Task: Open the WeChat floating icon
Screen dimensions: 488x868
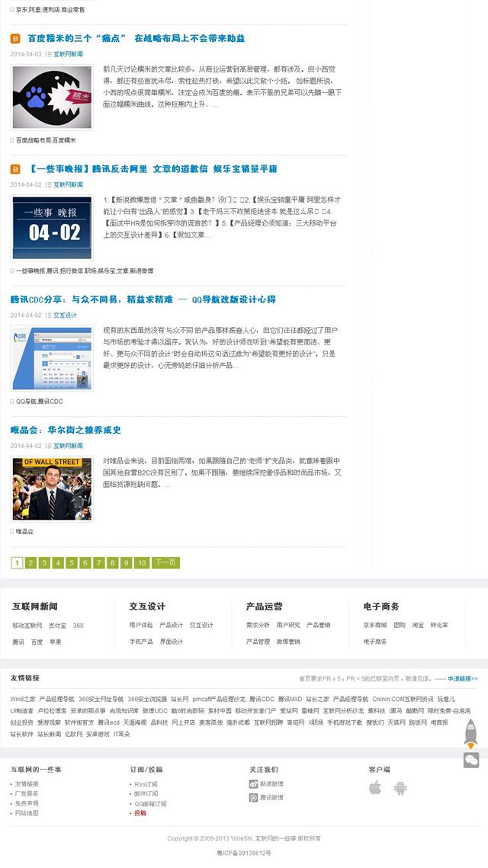Action: click(x=470, y=760)
